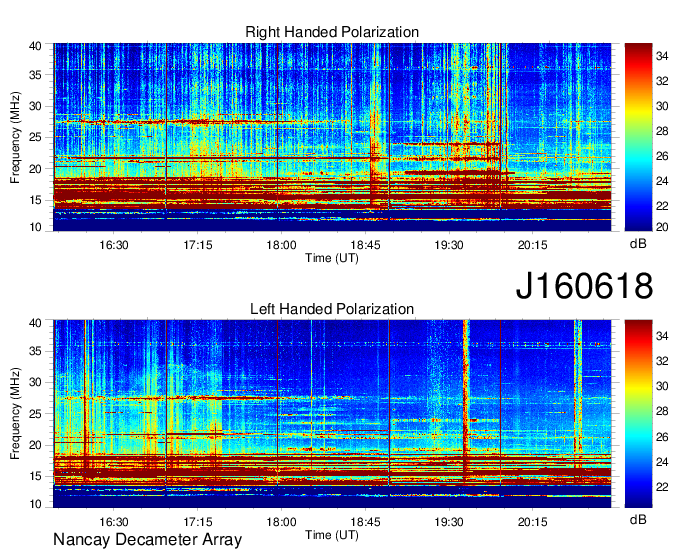The image size is (680, 552).
Task: Click the 15 MHz tick label of the top plot
Action: [35, 200]
